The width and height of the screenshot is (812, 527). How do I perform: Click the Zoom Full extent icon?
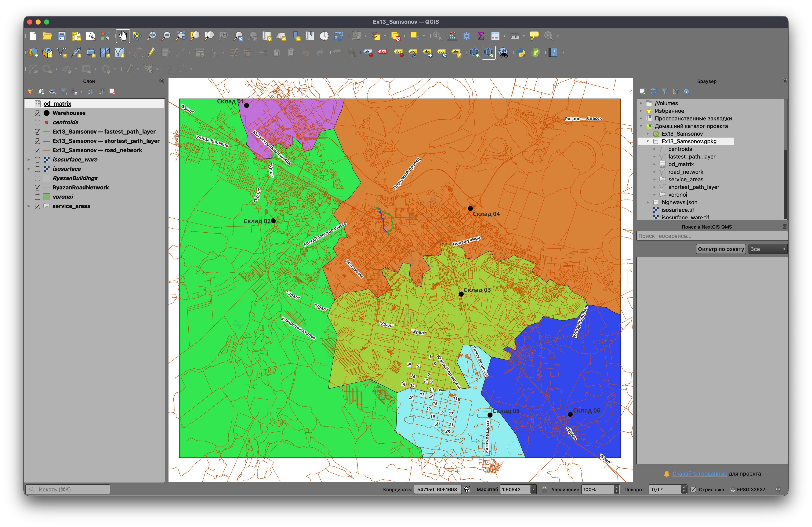click(181, 36)
